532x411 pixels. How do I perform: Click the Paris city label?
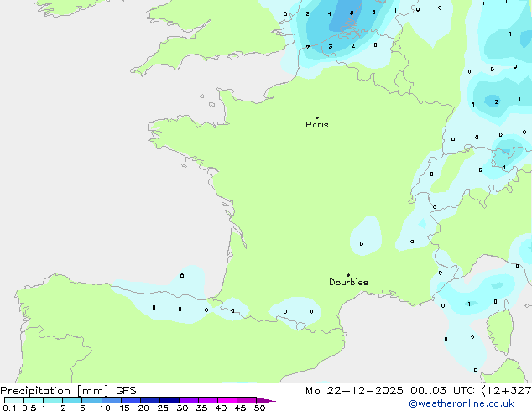[x=317, y=125]
